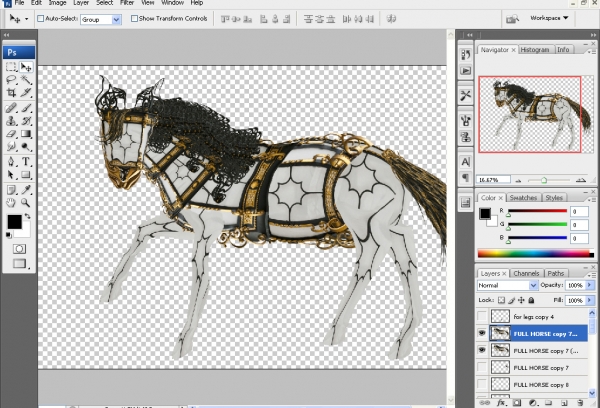Open the Opacity slider arrow
Viewport: 600px width, 408px height.
590,285
